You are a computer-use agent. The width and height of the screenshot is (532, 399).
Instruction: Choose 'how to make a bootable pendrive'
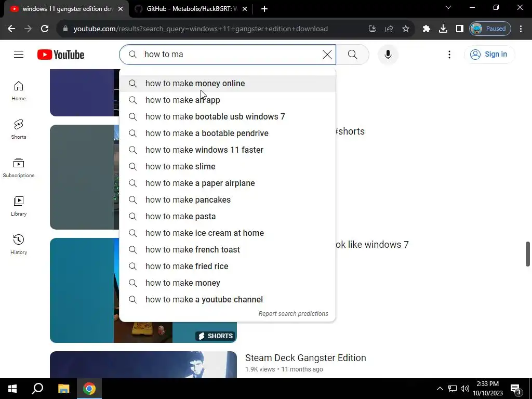[228, 134]
